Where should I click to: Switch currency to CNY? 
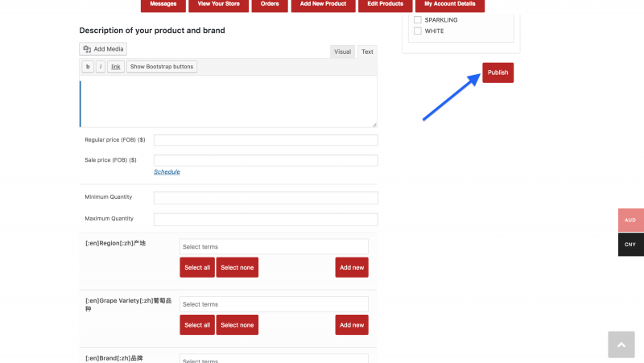click(x=631, y=245)
